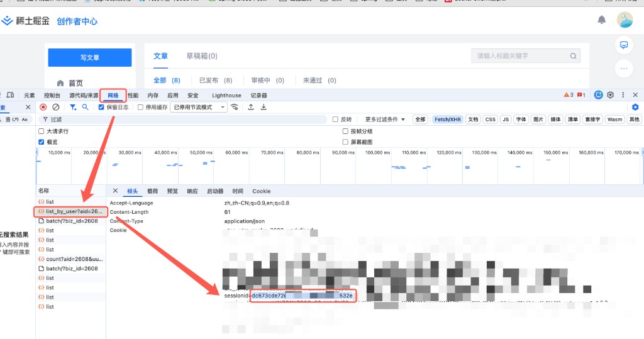Image resolution: width=644 pixels, height=339 pixels.
Task: Click the 创作者中心 link
Action: [x=77, y=21]
